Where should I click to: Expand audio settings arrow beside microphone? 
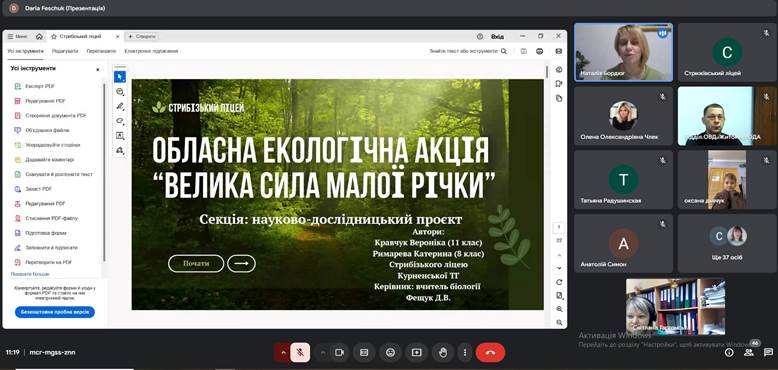283,352
